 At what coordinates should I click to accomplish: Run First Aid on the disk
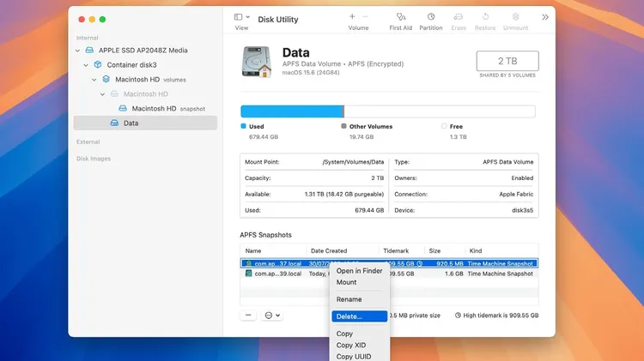point(401,17)
